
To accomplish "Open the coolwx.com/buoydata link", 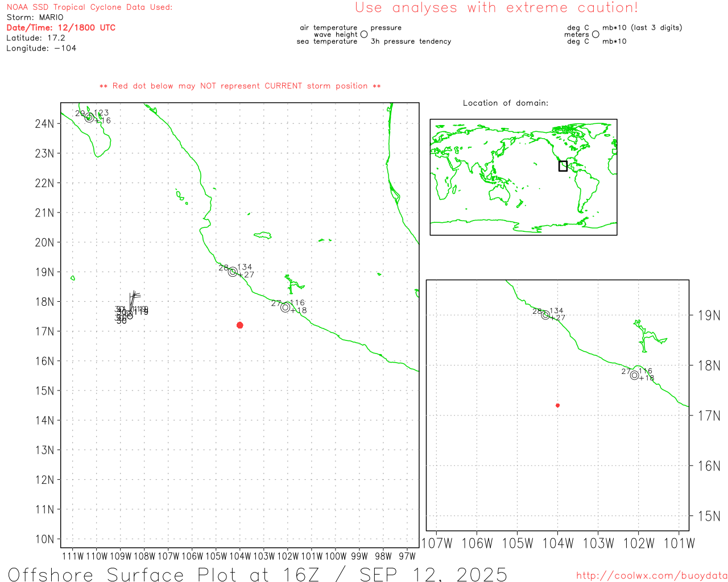I will point(652,576).
